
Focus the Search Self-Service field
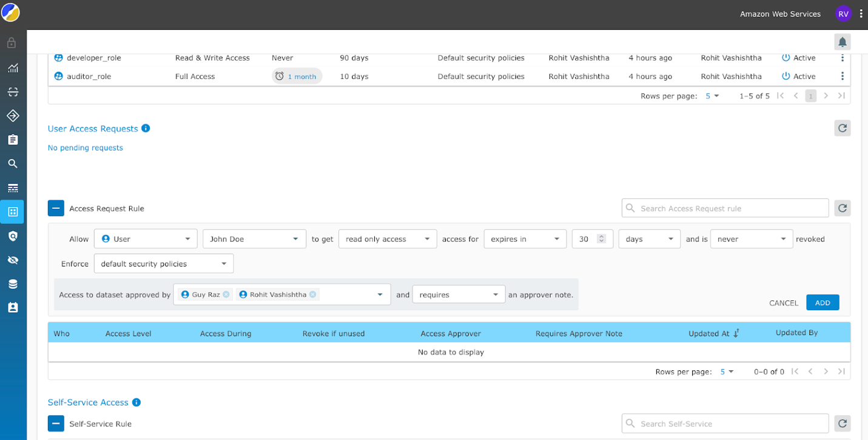coord(725,424)
